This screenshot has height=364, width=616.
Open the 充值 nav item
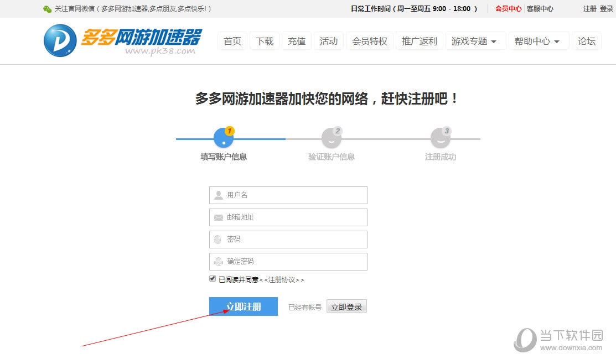click(x=297, y=41)
